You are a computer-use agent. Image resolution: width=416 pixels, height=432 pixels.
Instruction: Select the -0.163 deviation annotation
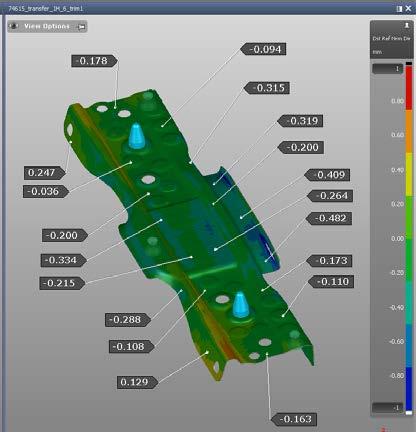294,419
